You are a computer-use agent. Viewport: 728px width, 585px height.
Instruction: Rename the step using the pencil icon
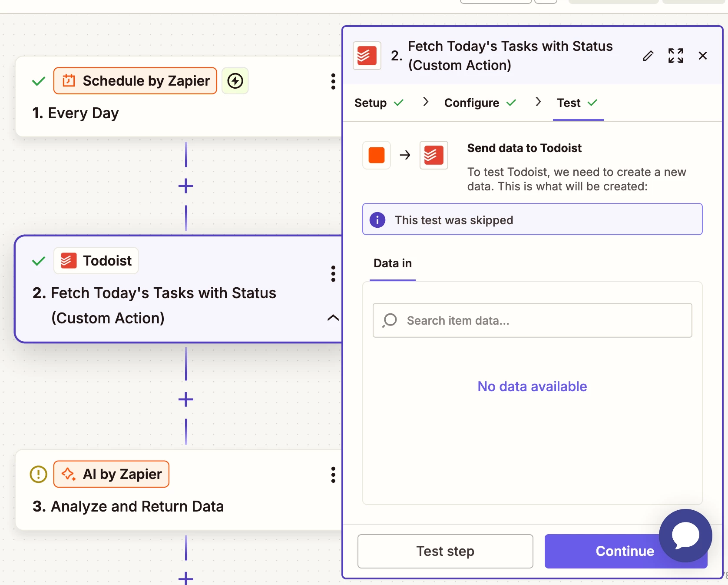tap(648, 56)
